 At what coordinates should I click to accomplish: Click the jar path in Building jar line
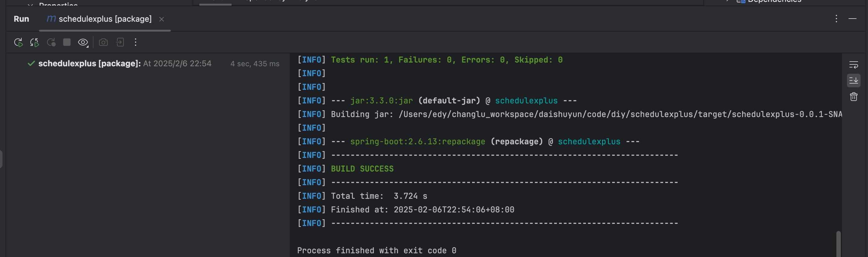click(x=620, y=114)
